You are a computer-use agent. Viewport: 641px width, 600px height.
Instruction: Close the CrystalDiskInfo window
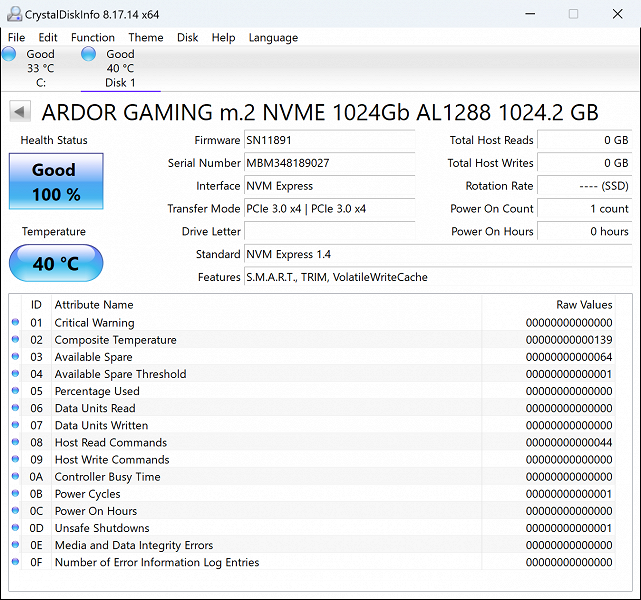(x=618, y=14)
